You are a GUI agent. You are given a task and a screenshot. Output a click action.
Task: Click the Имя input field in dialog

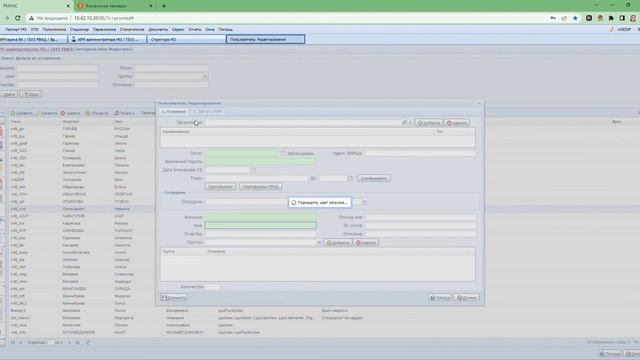tap(261, 225)
